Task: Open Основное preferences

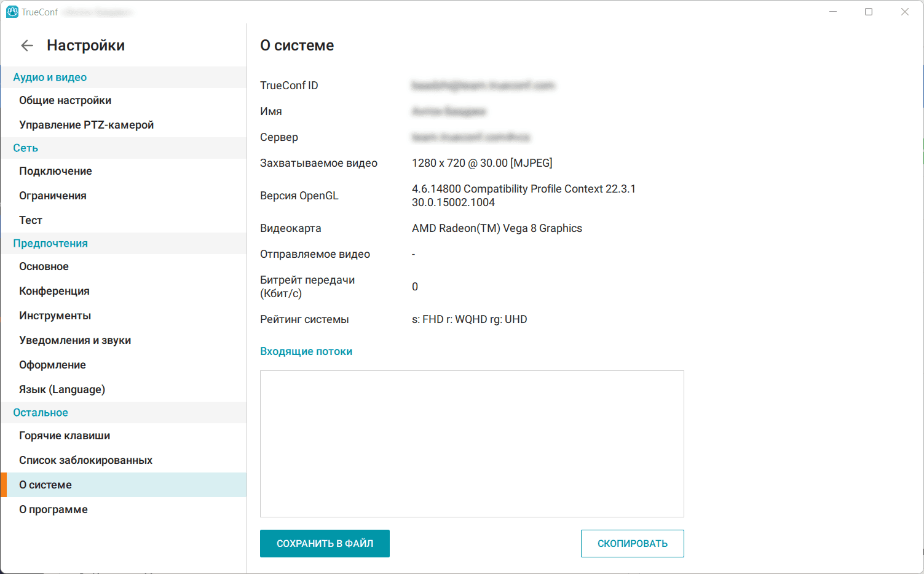Action: (x=124, y=266)
